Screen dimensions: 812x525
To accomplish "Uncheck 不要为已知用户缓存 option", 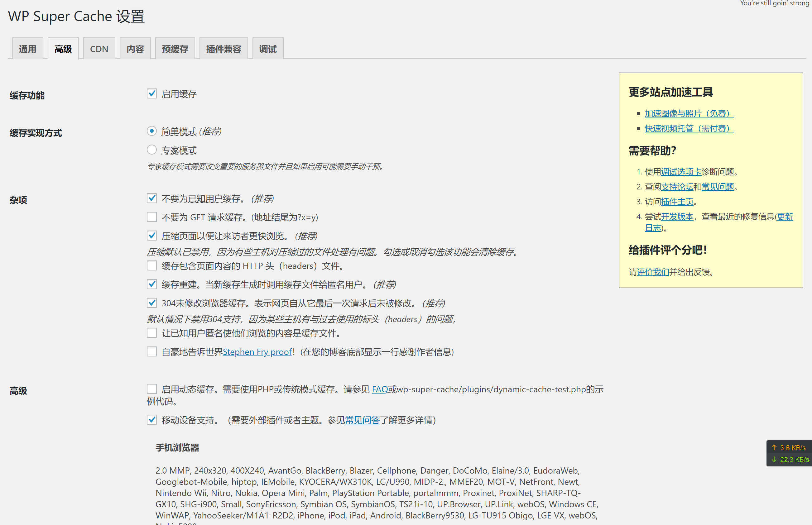I will point(152,198).
